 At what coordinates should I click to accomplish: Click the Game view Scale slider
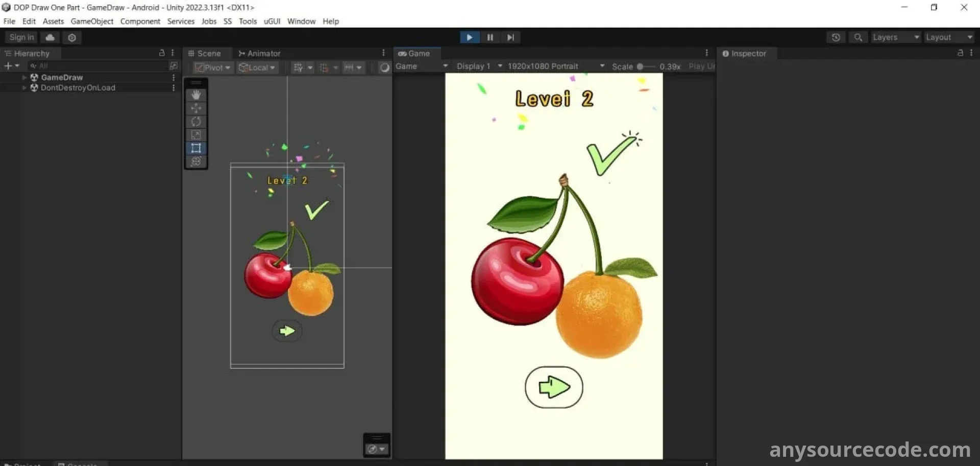(645, 66)
